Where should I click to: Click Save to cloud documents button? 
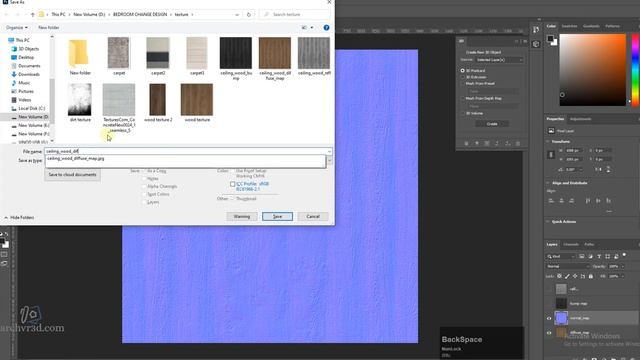click(x=72, y=174)
